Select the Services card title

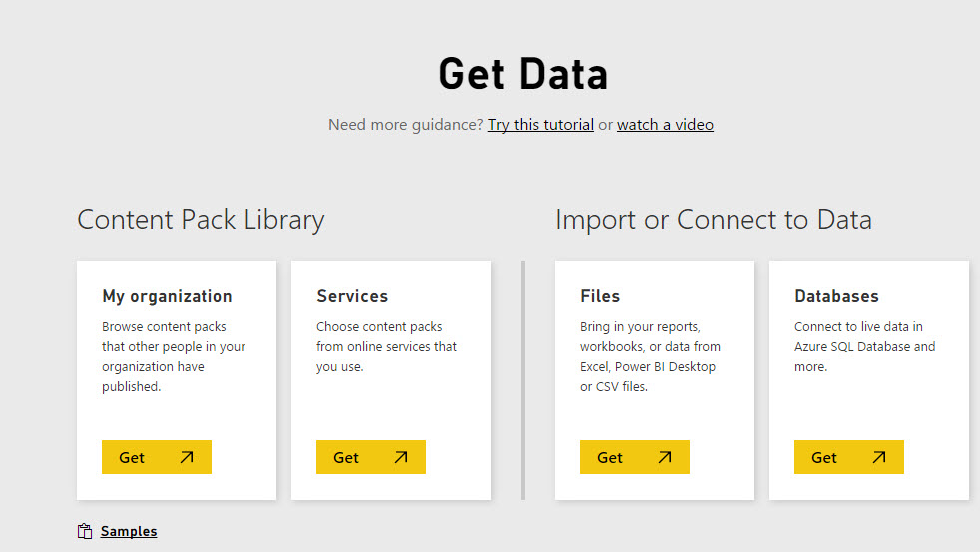352,296
